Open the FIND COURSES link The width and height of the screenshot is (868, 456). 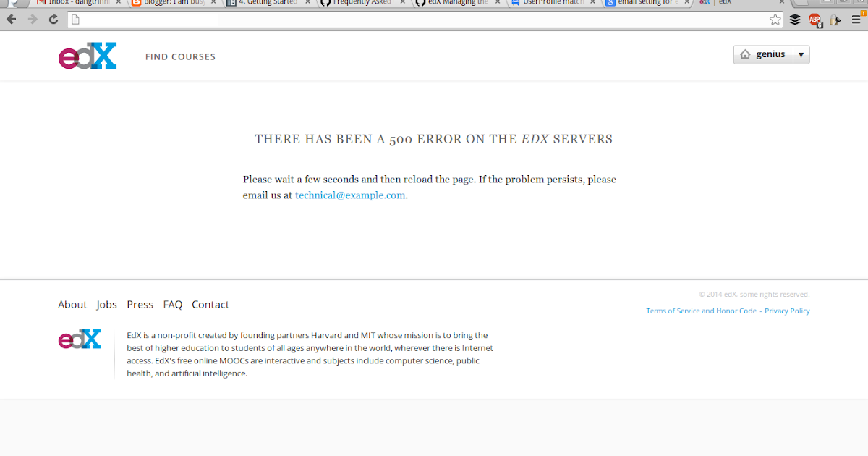click(180, 56)
